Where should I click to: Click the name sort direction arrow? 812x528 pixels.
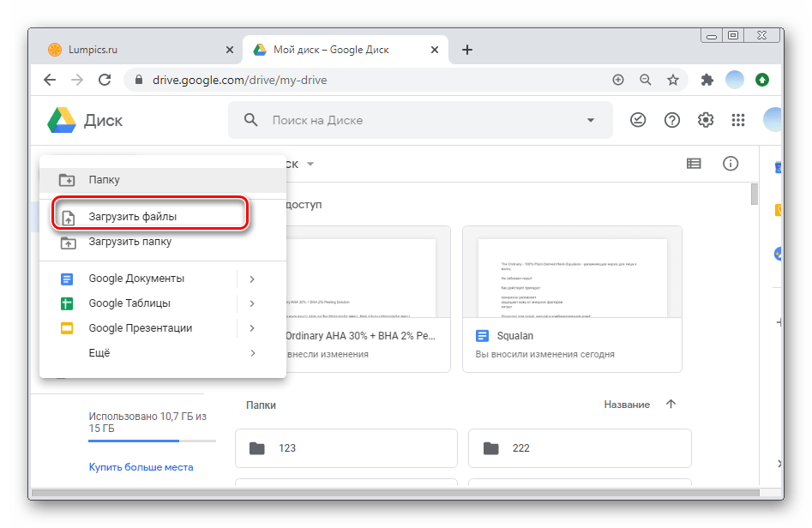click(x=671, y=404)
